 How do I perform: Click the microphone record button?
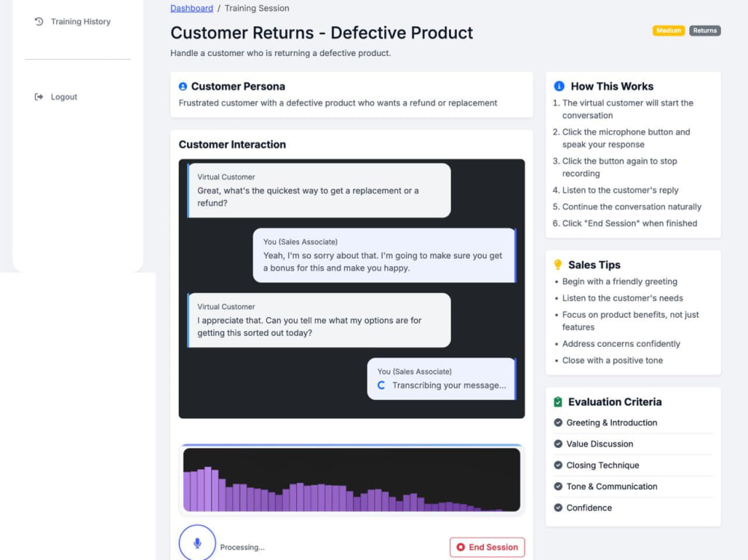point(197,543)
